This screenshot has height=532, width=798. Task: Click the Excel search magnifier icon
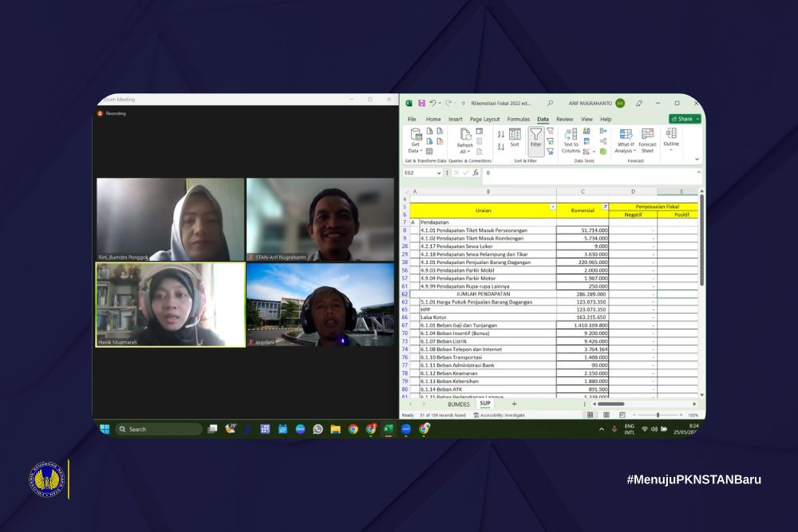pyautogui.click(x=550, y=103)
